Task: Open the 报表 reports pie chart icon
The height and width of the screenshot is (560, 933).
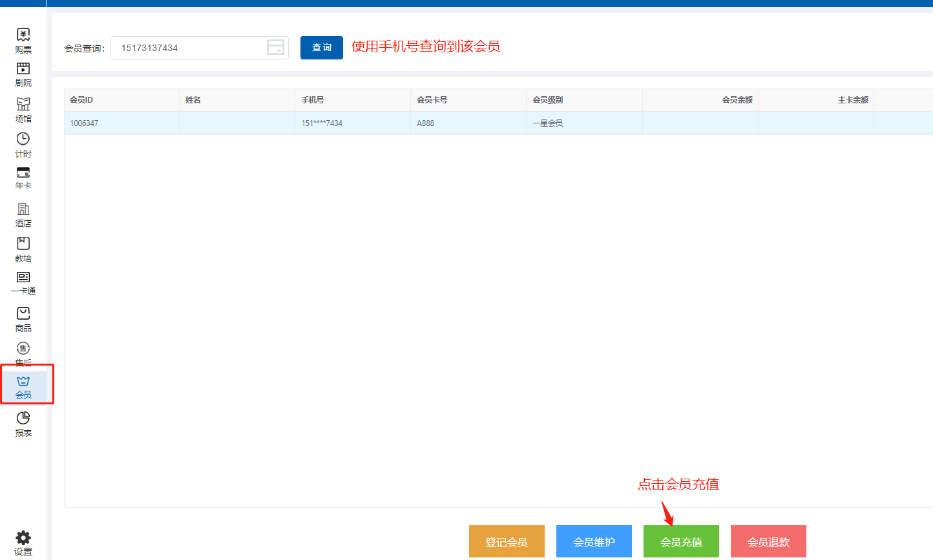Action: pos(23,419)
